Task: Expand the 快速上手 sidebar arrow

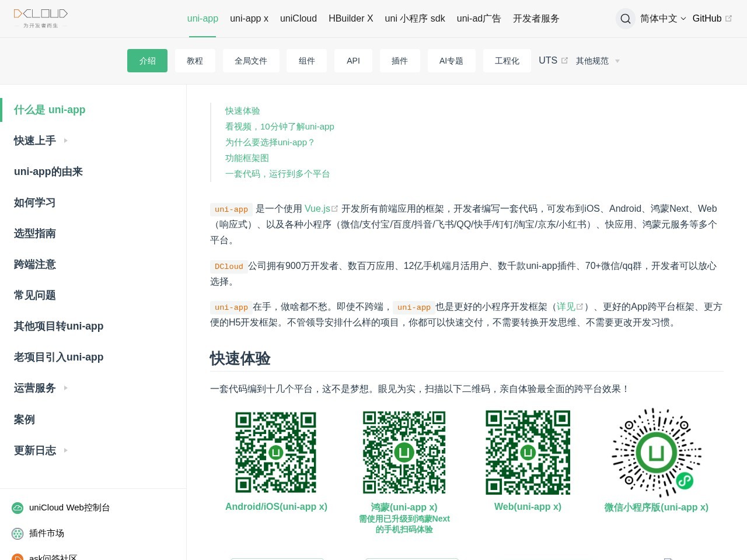Action: [x=65, y=141]
